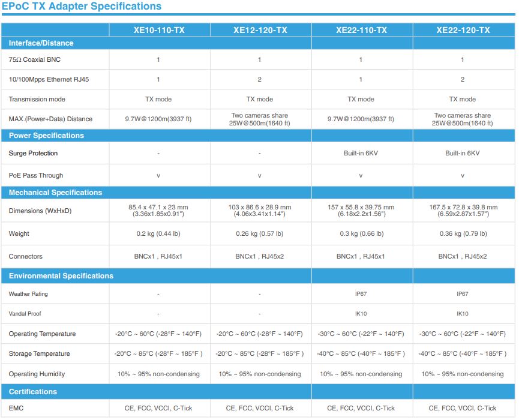Click weight cell 0.36 kg (0.79 lb)
Image resolution: width=519 pixels, height=420 pixels.
coord(463,233)
